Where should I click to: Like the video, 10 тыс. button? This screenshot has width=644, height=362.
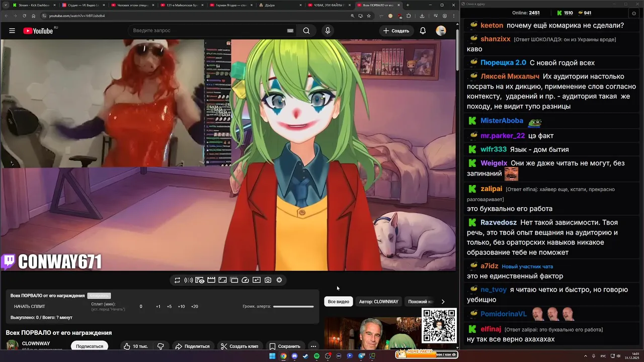tap(136, 346)
